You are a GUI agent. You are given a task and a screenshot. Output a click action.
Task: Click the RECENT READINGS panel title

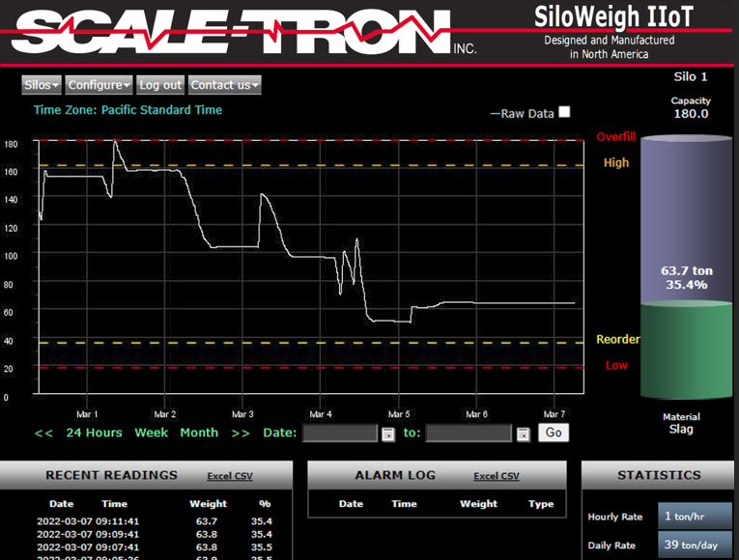[112, 475]
